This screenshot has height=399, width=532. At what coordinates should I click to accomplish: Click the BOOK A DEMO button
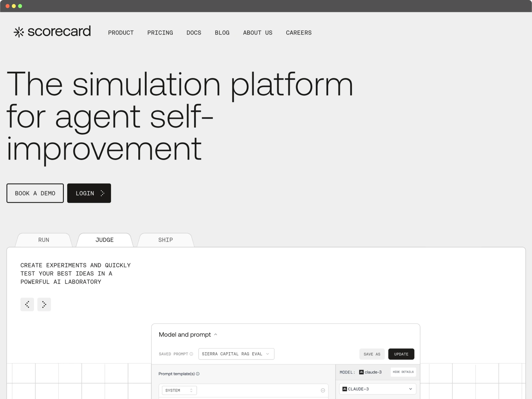point(35,193)
